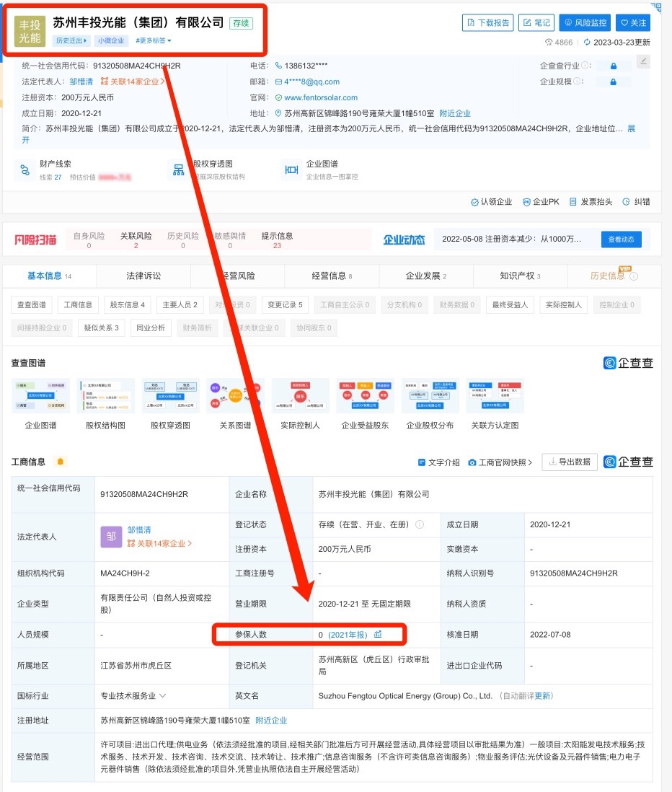Click the 附近企业 link in header address
Screen dimensions: 672x792
(454, 113)
